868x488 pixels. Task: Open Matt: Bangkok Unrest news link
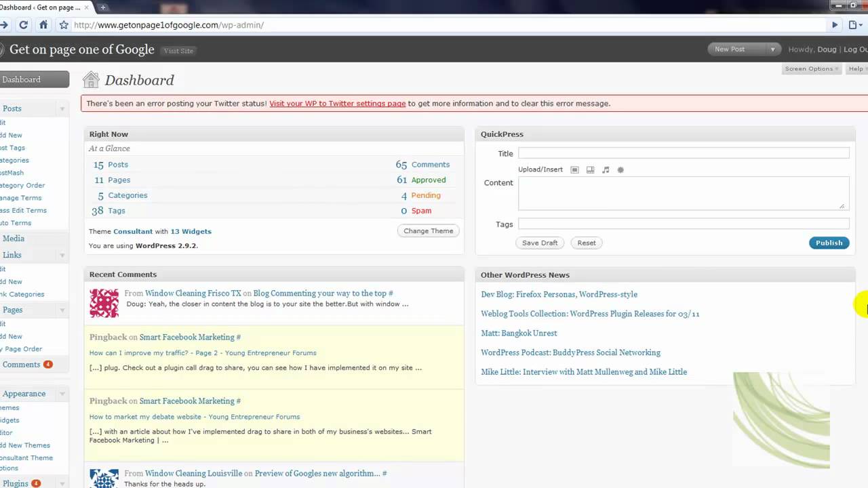point(519,333)
